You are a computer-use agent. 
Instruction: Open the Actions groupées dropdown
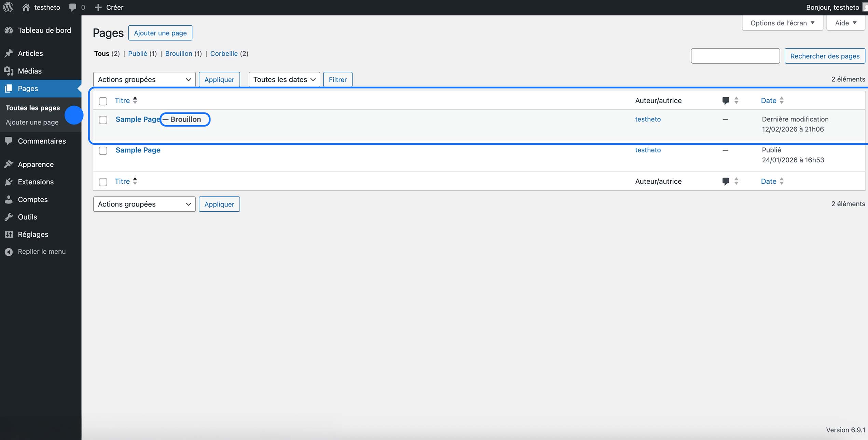[x=144, y=79]
